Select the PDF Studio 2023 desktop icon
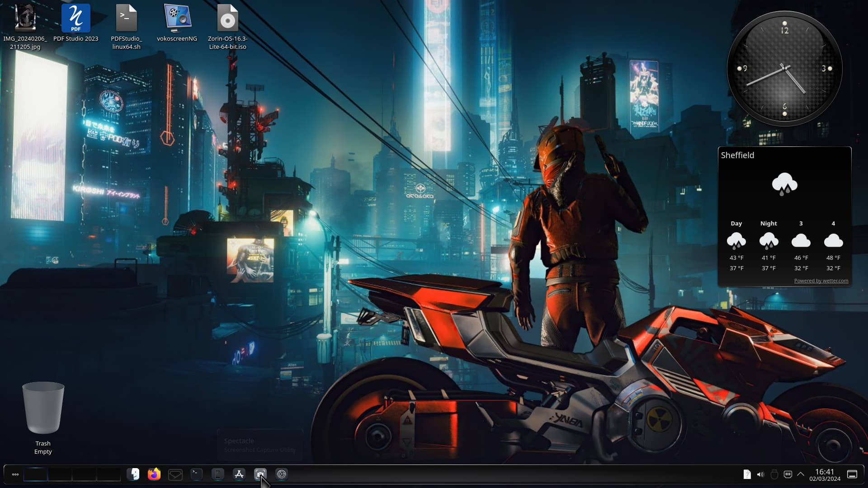The width and height of the screenshot is (868, 488). click(x=75, y=23)
